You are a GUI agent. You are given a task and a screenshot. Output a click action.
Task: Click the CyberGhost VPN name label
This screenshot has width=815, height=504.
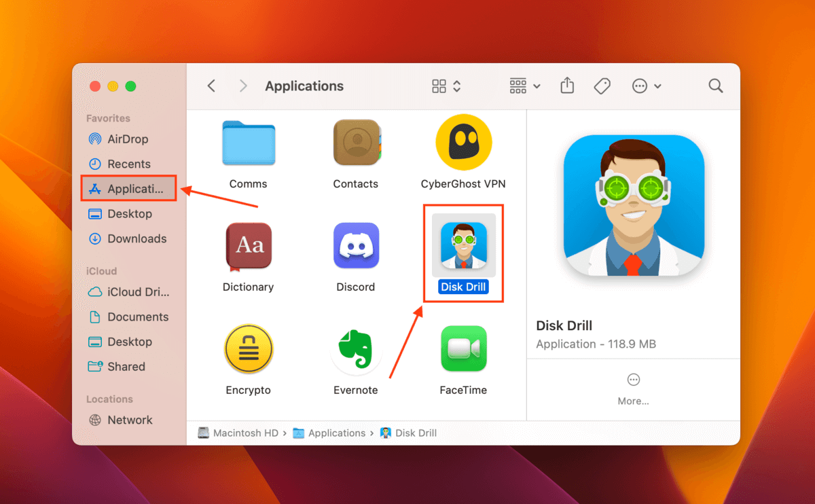[x=463, y=184]
